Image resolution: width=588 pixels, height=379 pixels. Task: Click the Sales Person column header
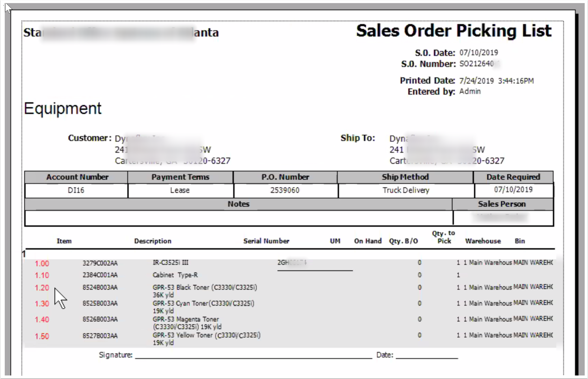click(x=502, y=204)
